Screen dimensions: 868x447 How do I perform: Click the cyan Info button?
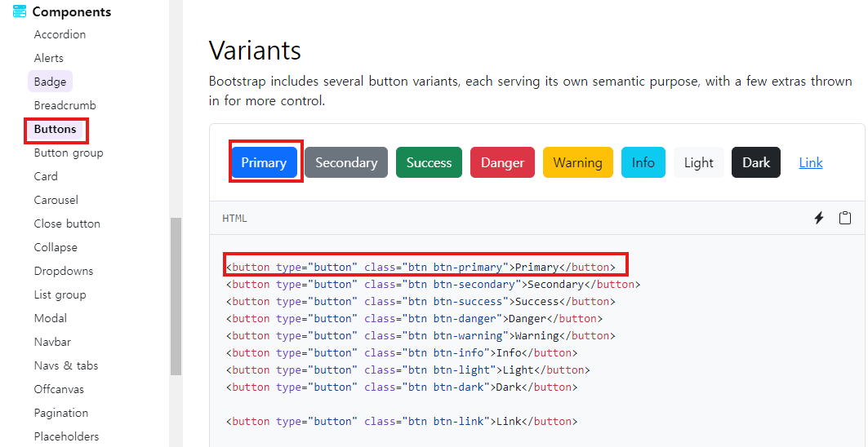coord(643,162)
